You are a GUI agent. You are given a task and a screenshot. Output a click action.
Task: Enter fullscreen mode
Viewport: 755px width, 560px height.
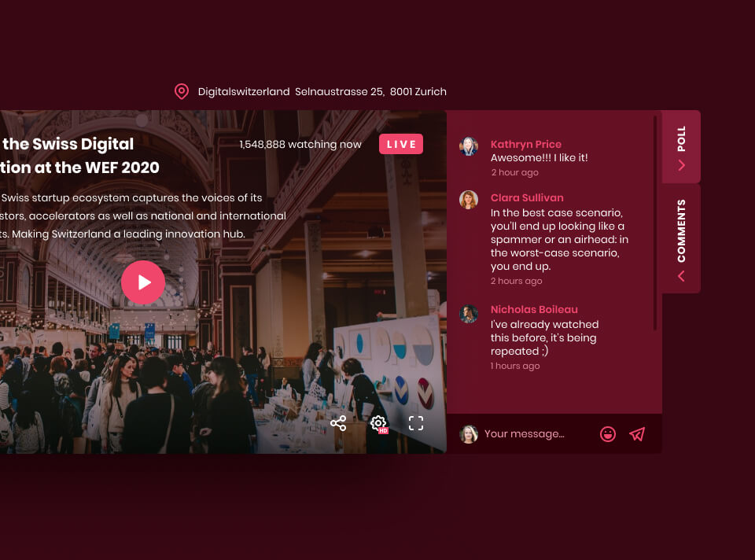click(x=416, y=424)
